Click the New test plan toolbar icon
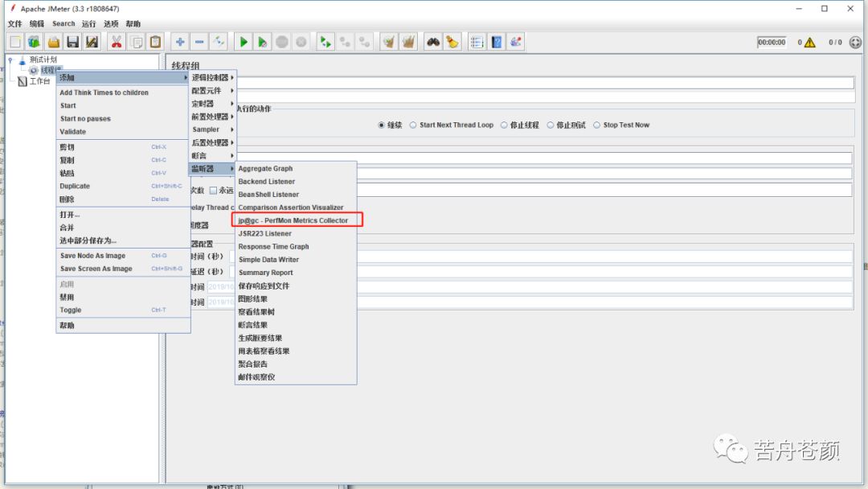This screenshot has width=868, height=489. click(x=15, y=42)
